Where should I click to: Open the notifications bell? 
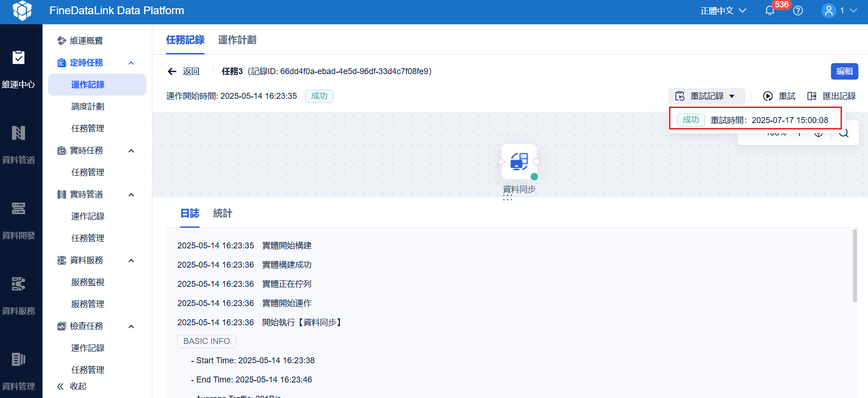click(x=770, y=11)
